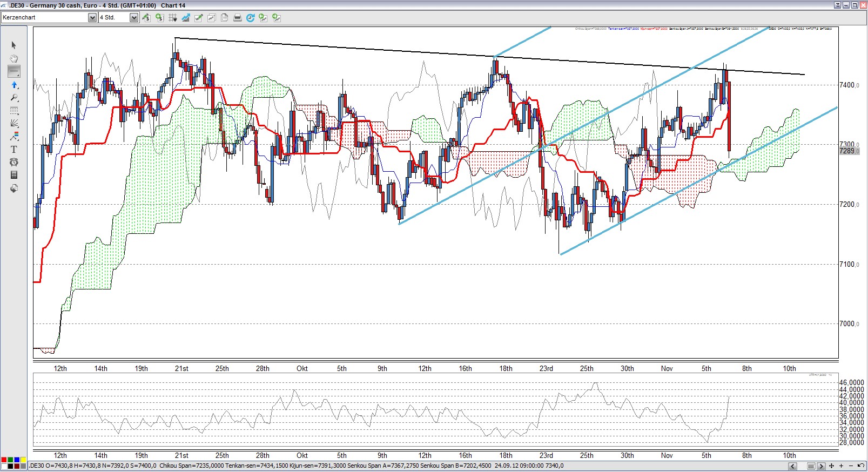Set a price alert with alarm clock

pyautogui.click(x=14, y=162)
